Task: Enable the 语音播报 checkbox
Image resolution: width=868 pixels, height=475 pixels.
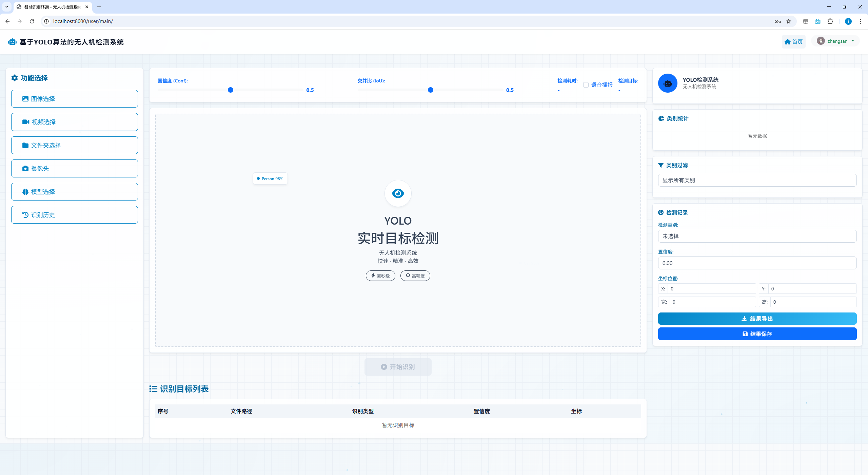Action: pyautogui.click(x=586, y=85)
